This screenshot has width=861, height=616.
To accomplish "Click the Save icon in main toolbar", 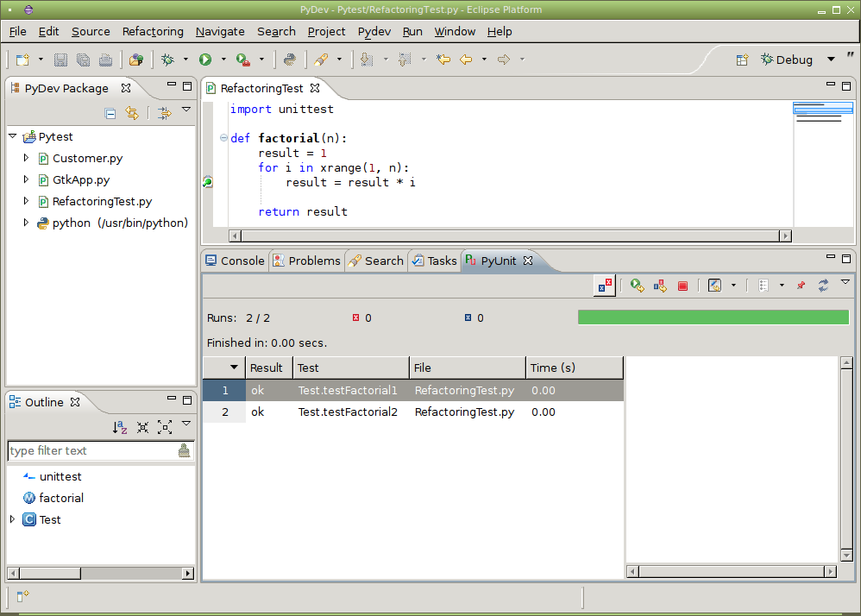I will pos(60,60).
